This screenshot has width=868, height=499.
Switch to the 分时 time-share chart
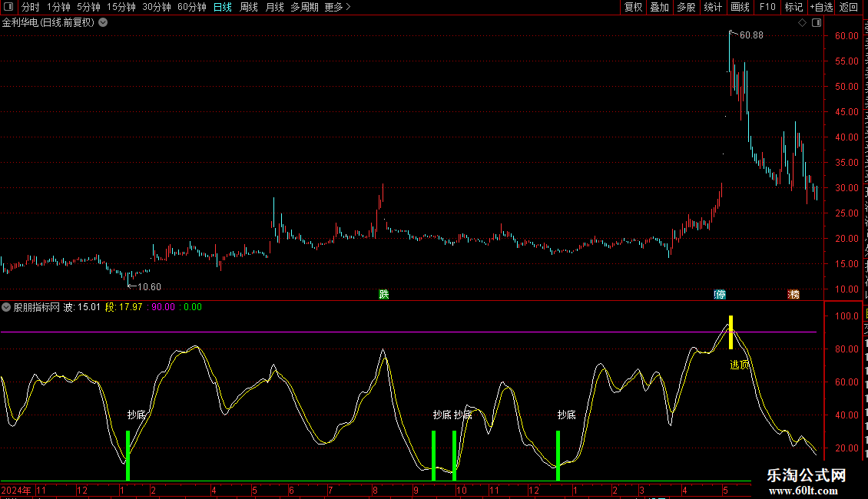(31, 7)
